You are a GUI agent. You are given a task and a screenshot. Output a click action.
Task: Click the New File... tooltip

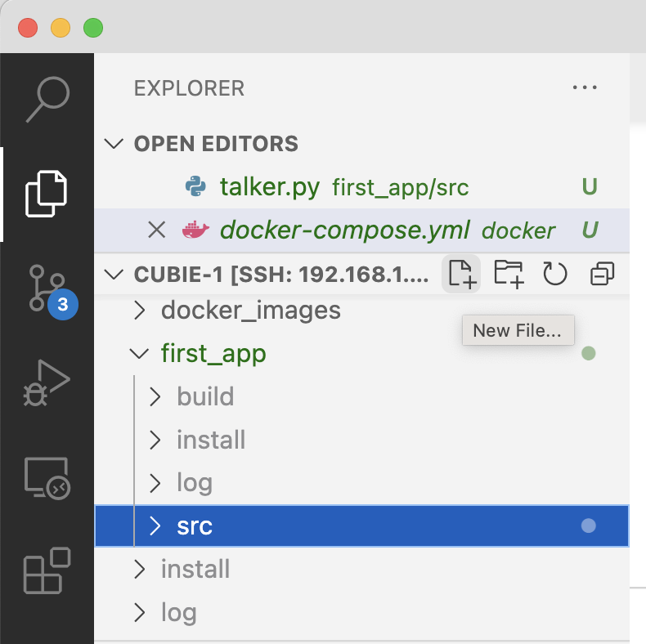click(x=518, y=330)
